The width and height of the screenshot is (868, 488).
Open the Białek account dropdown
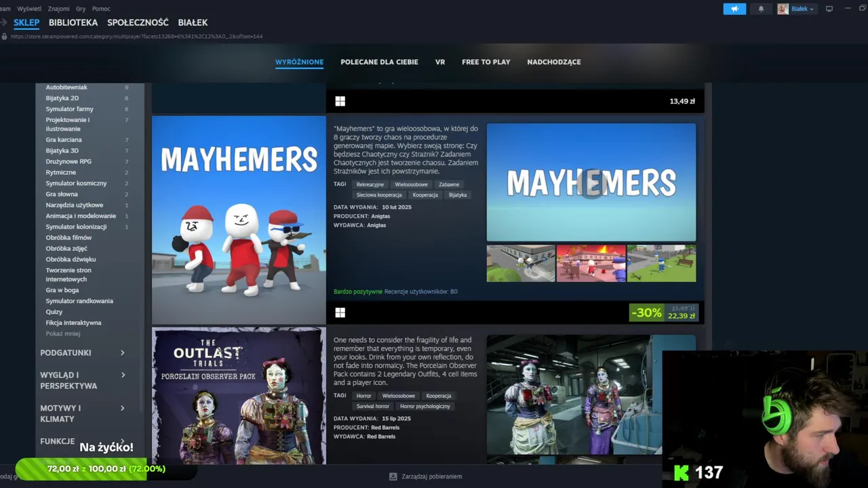(x=803, y=9)
